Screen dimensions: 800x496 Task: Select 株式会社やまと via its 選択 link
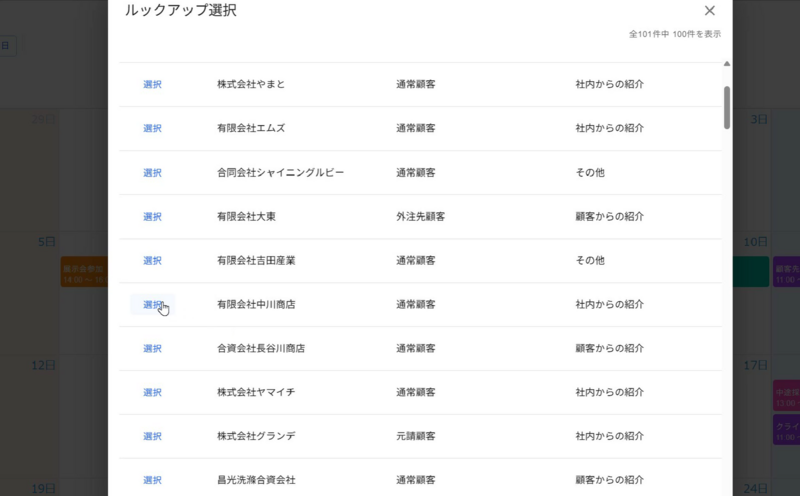click(152, 84)
